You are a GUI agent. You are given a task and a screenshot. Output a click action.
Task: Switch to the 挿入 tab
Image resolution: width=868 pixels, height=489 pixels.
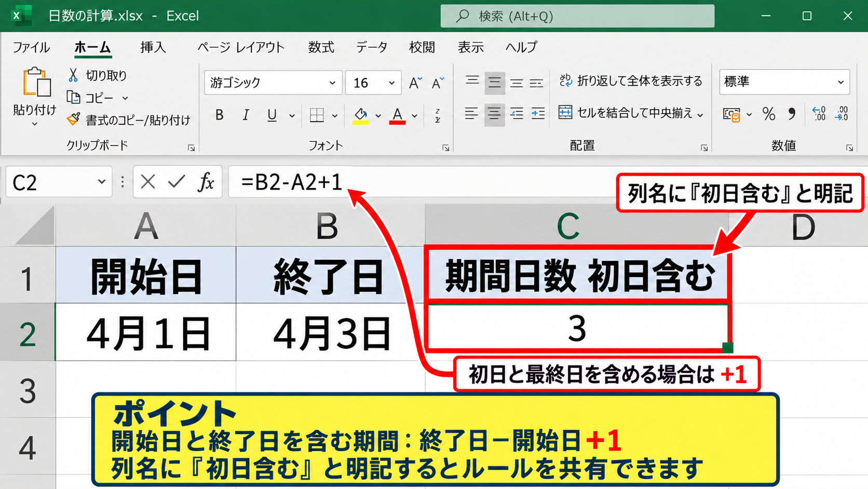tap(153, 47)
